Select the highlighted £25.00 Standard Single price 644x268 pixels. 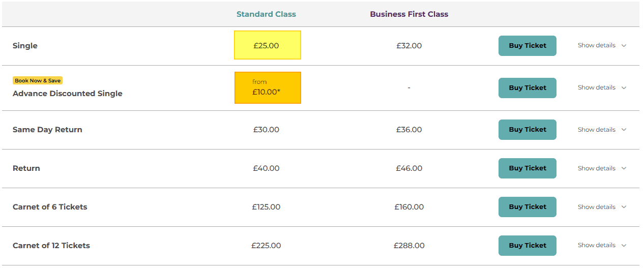268,45
